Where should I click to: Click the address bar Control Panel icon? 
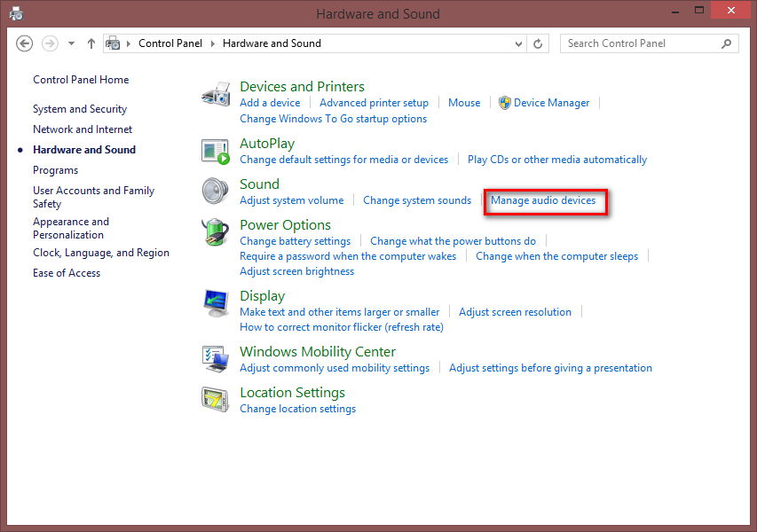(x=113, y=43)
